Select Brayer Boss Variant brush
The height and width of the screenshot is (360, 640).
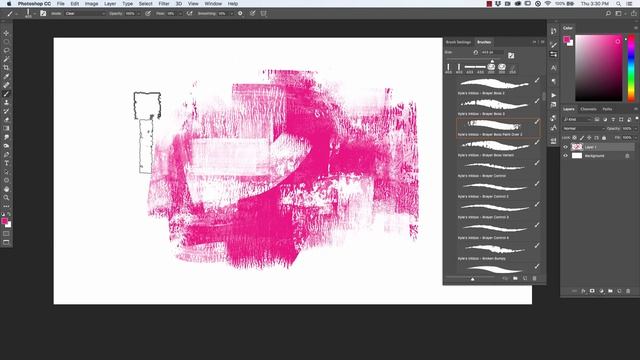(x=498, y=148)
